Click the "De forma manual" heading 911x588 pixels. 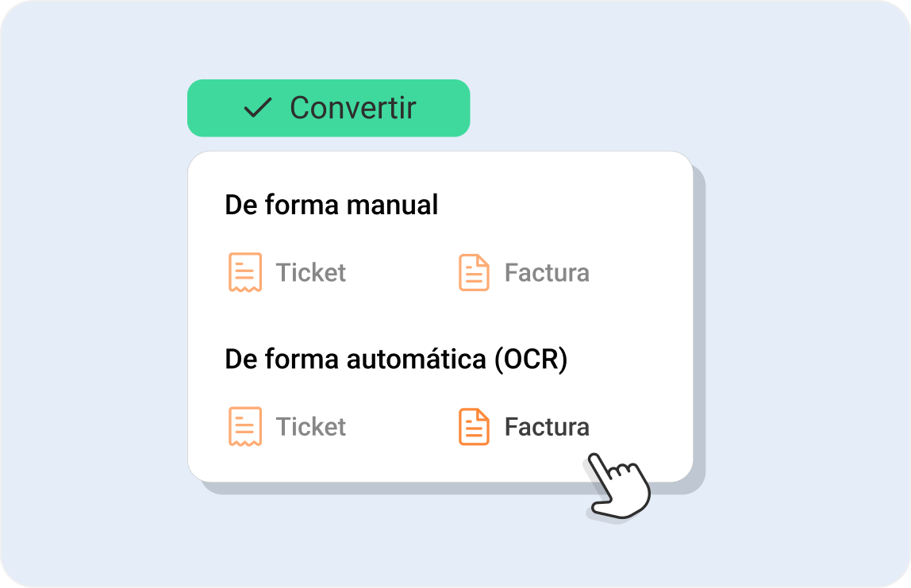[x=332, y=205]
